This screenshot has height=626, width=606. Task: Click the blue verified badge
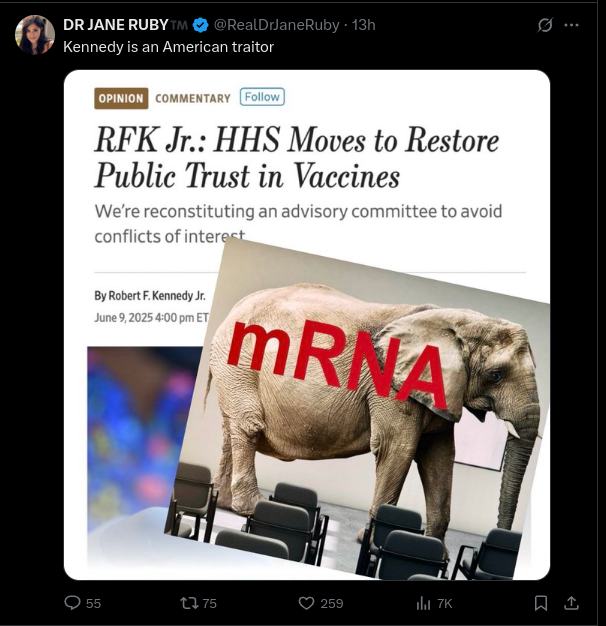click(200, 25)
